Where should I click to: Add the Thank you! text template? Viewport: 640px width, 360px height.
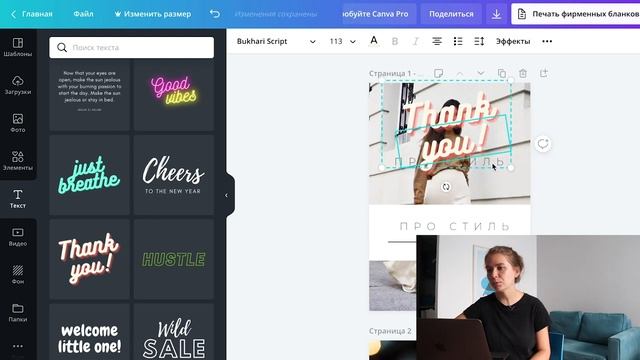(x=89, y=259)
